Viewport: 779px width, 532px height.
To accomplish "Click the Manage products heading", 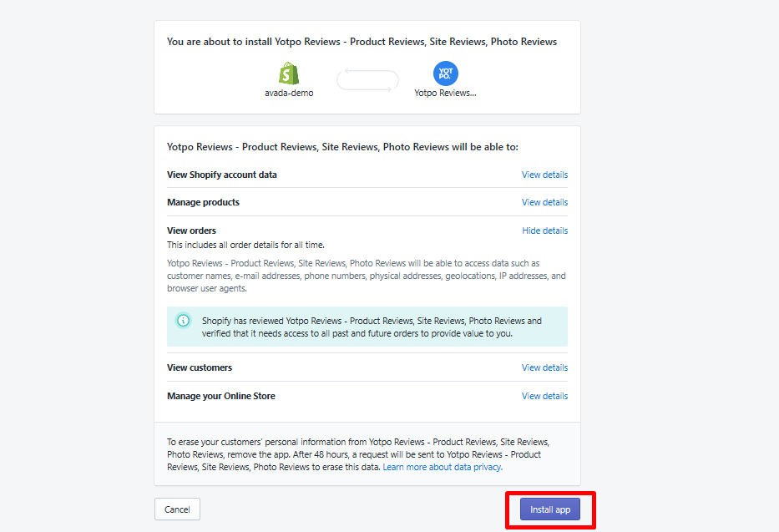I will coord(203,202).
